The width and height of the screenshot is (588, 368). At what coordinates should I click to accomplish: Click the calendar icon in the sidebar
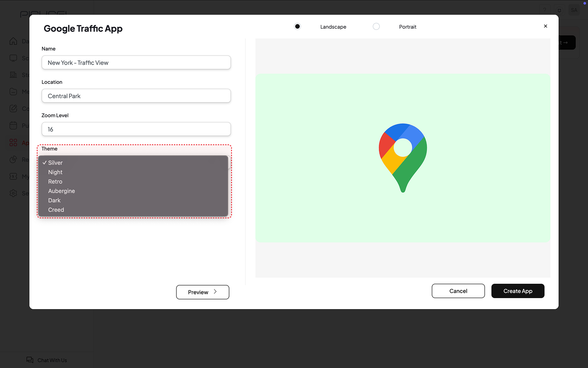(13, 126)
